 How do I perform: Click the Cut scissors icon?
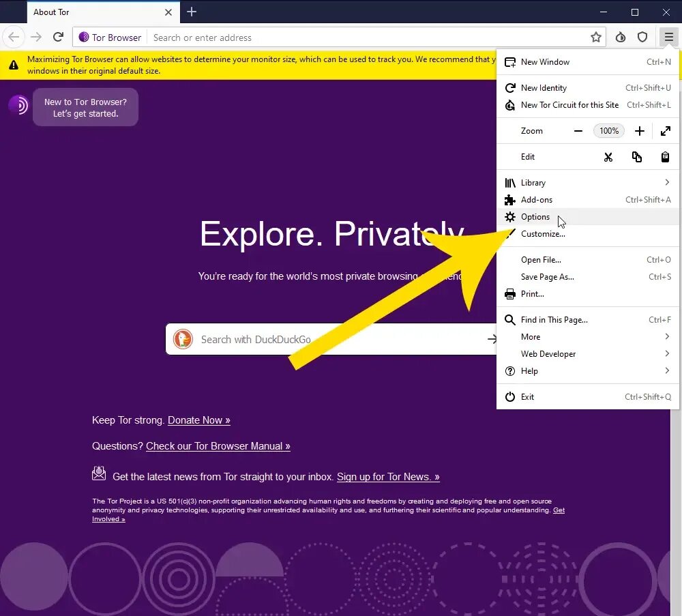tap(608, 157)
